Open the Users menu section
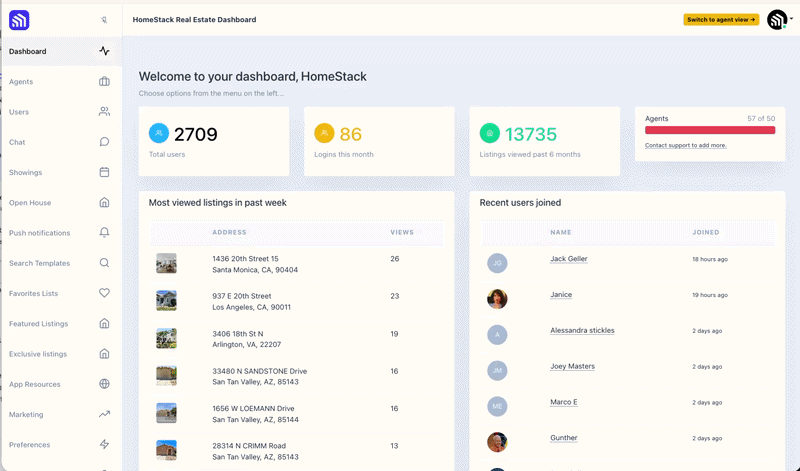800x471 pixels. pyautogui.click(x=62, y=112)
